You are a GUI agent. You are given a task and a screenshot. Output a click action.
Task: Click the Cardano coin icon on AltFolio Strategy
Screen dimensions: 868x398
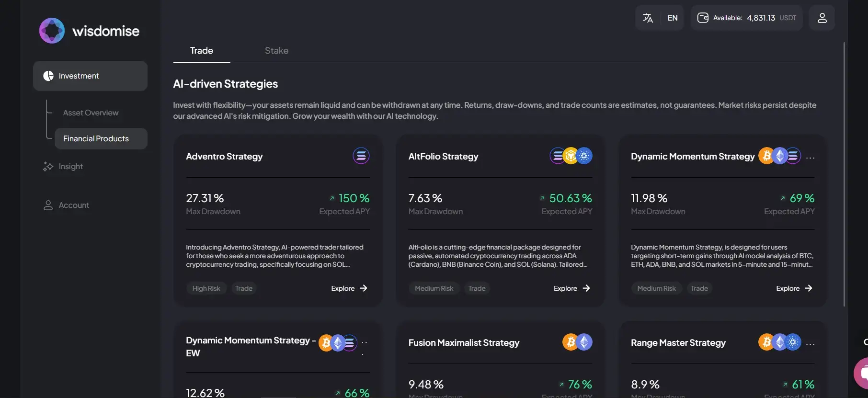[584, 156]
